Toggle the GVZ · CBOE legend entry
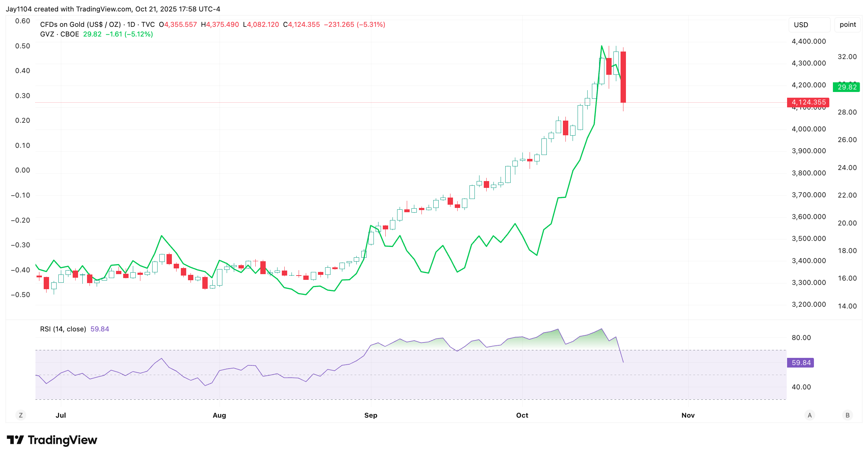This screenshot has width=868, height=457. click(60, 34)
